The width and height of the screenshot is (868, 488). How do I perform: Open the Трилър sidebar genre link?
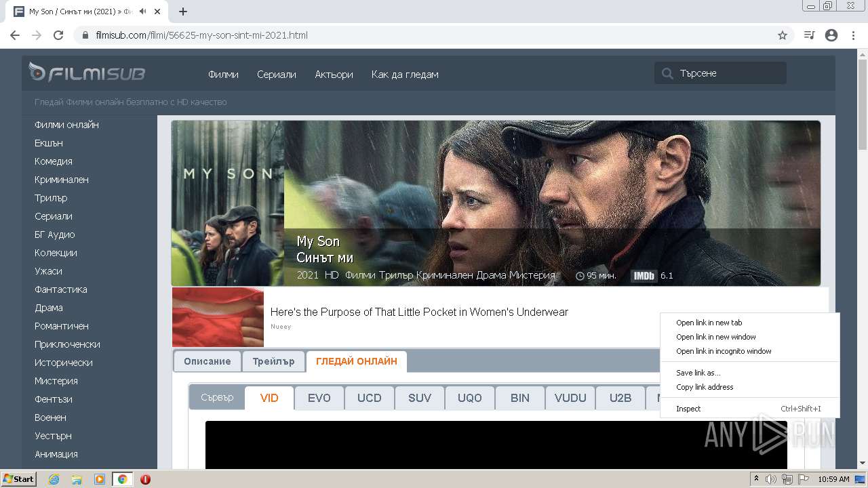click(51, 198)
